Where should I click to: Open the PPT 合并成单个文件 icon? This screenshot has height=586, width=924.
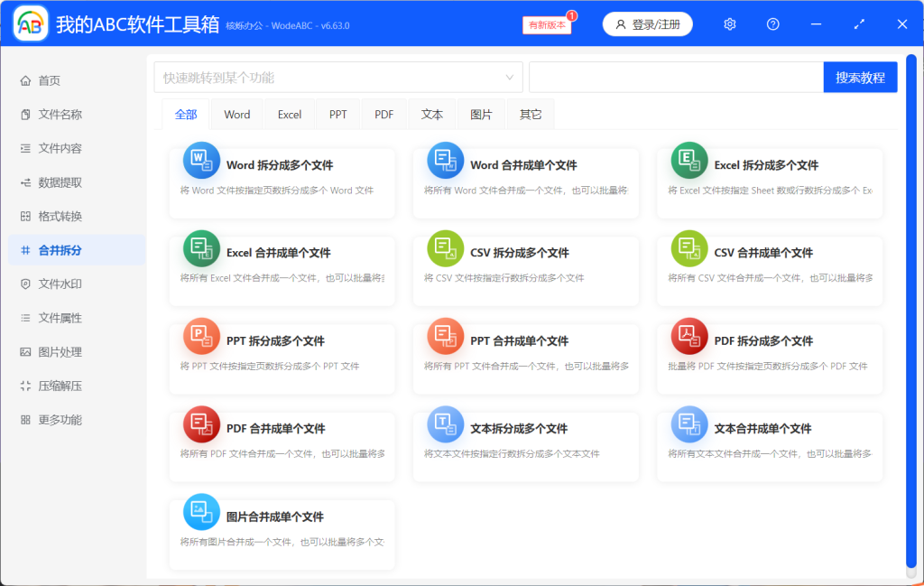pos(446,336)
